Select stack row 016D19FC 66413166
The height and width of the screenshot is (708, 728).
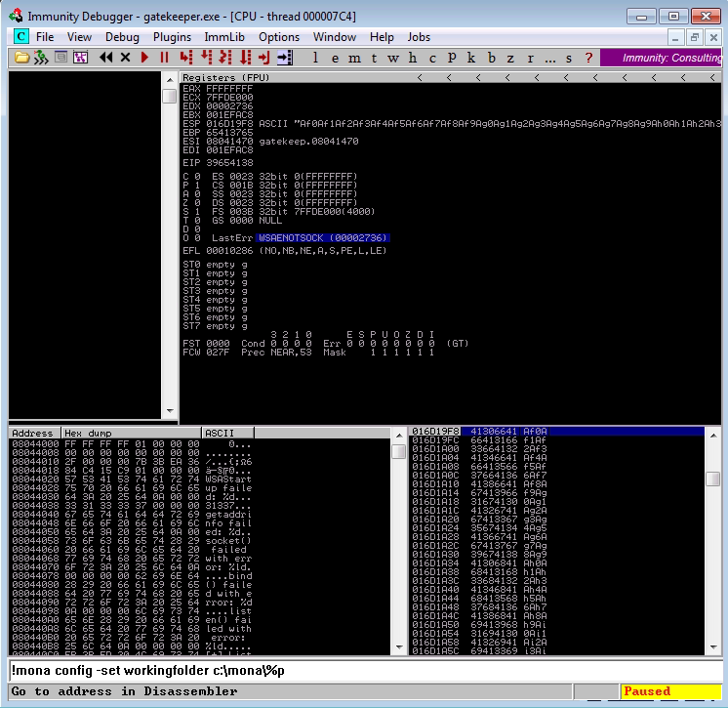pos(557,440)
